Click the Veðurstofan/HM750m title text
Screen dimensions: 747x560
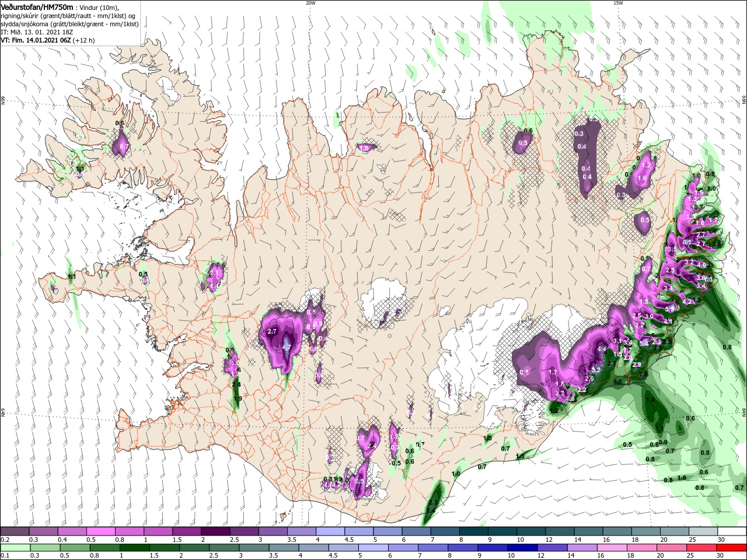click(37, 6)
